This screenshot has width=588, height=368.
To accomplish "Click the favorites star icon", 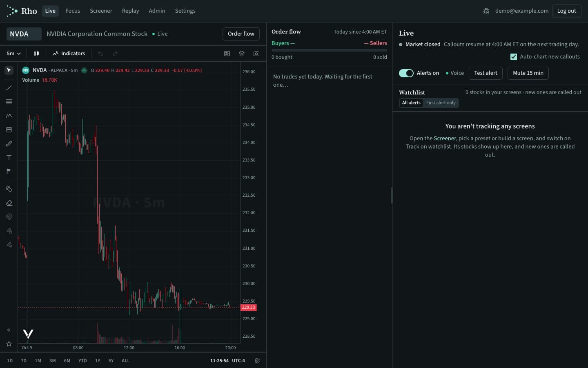I will [9, 344].
